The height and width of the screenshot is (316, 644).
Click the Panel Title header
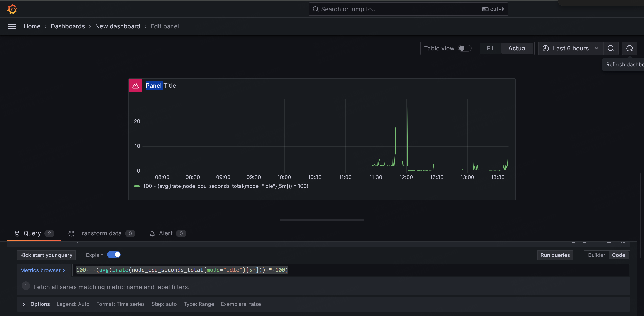coord(161,86)
